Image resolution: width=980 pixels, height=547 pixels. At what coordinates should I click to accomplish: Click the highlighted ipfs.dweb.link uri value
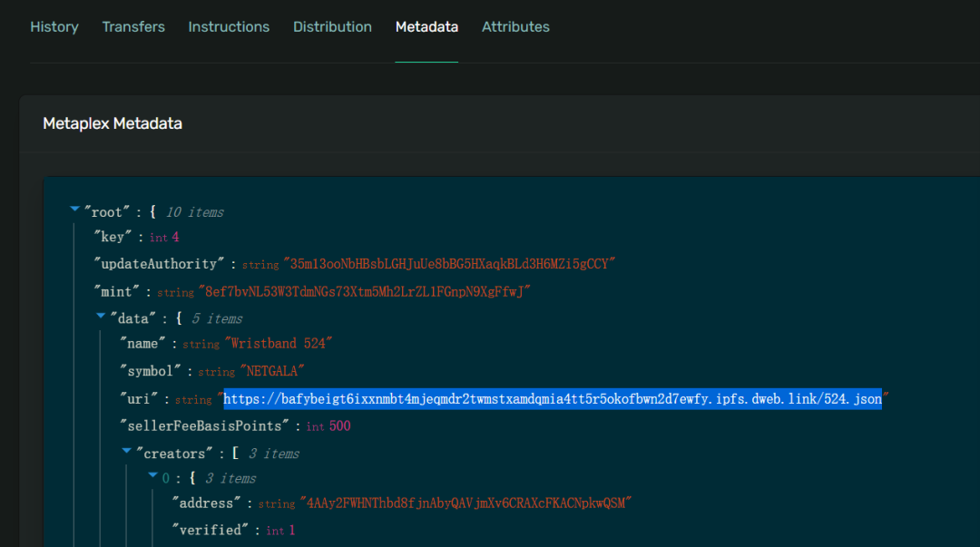[x=553, y=399]
